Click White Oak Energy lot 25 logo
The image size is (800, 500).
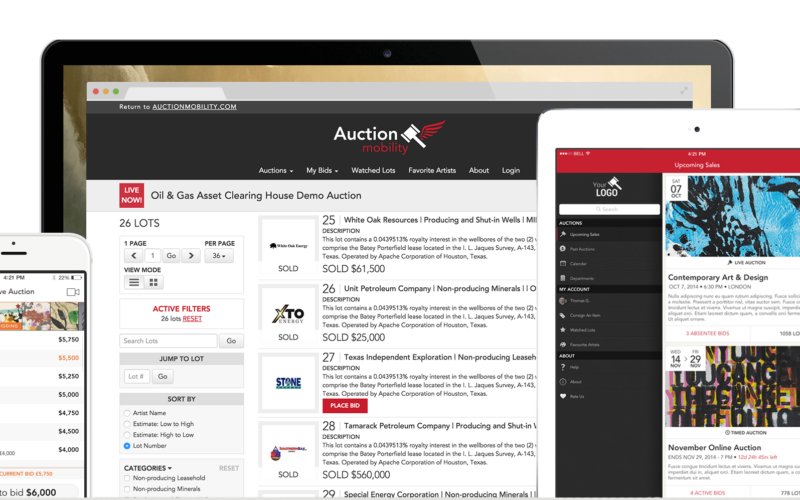click(288, 245)
